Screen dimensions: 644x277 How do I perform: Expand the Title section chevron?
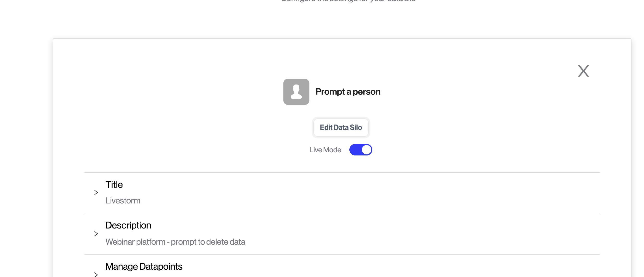tap(96, 192)
